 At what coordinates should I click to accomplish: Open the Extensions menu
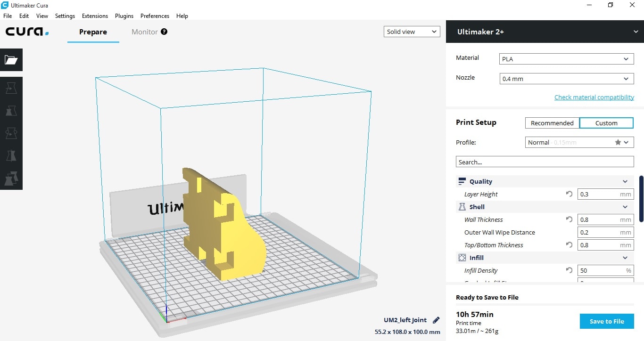(x=95, y=16)
